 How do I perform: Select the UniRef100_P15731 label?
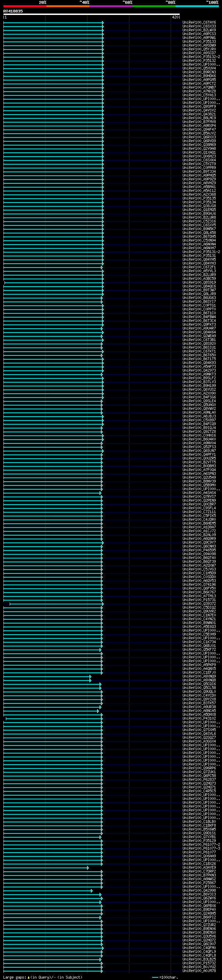(x=199, y=600)
